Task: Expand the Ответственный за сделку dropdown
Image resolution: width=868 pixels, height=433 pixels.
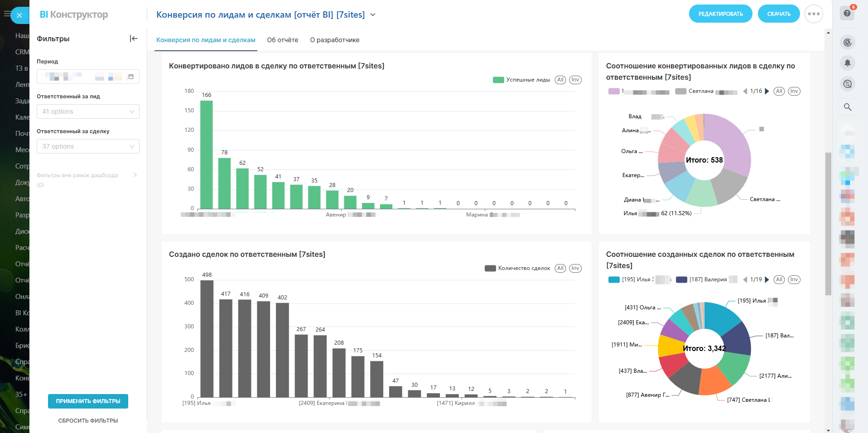Action: 88,146
